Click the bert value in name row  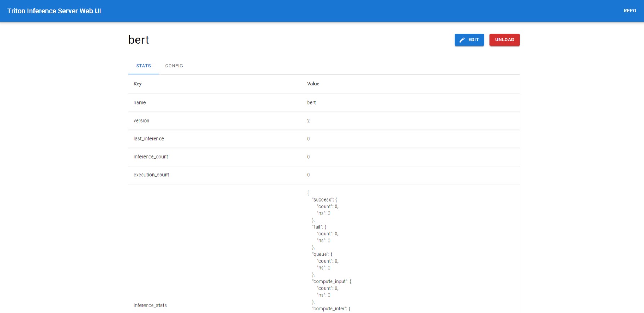[x=311, y=102]
